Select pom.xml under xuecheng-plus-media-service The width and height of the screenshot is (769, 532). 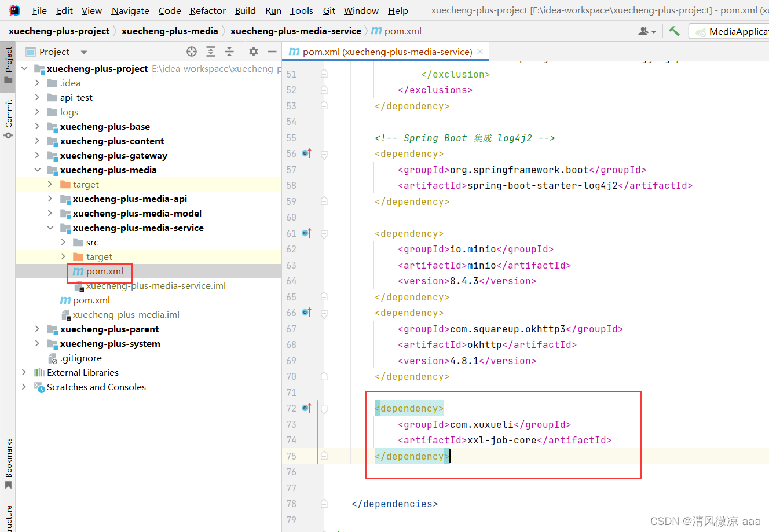click(104, 271)
